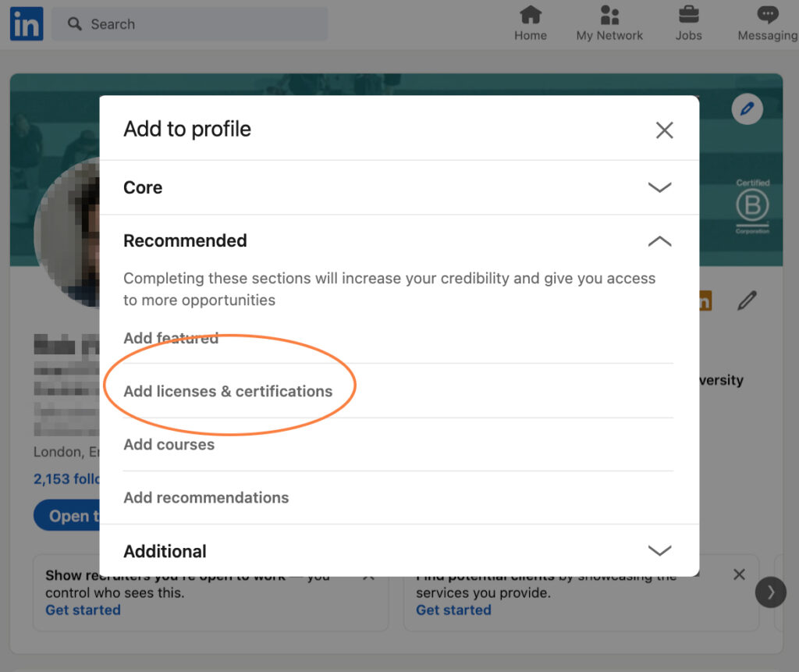Click the pencil edit intro icon
This screenshot has width=799, height=672.
pos(747,300)
